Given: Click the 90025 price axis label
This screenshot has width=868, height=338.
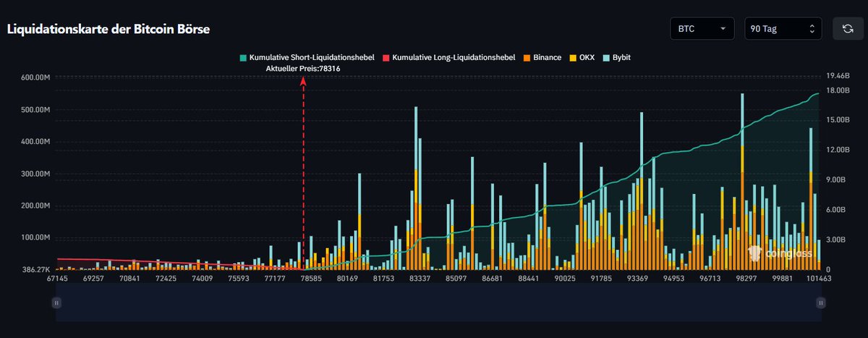Looking at the screenshot, I should tap(565, 279).
